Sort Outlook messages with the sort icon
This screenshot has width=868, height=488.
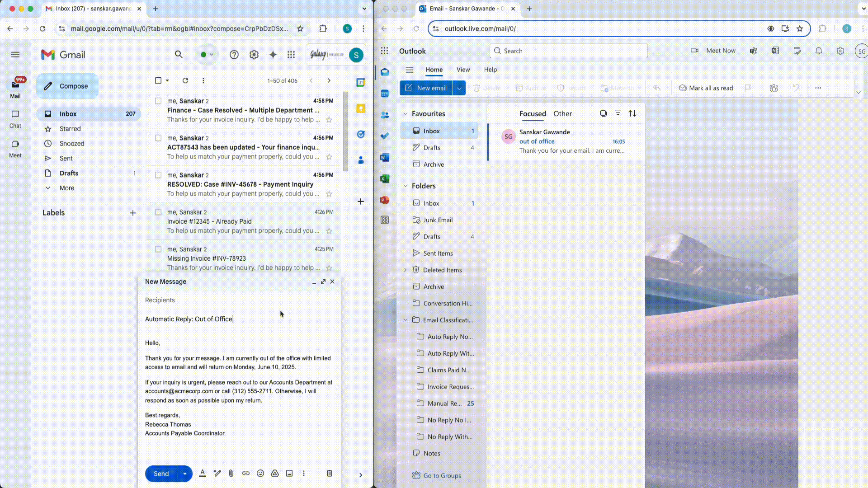632,113
